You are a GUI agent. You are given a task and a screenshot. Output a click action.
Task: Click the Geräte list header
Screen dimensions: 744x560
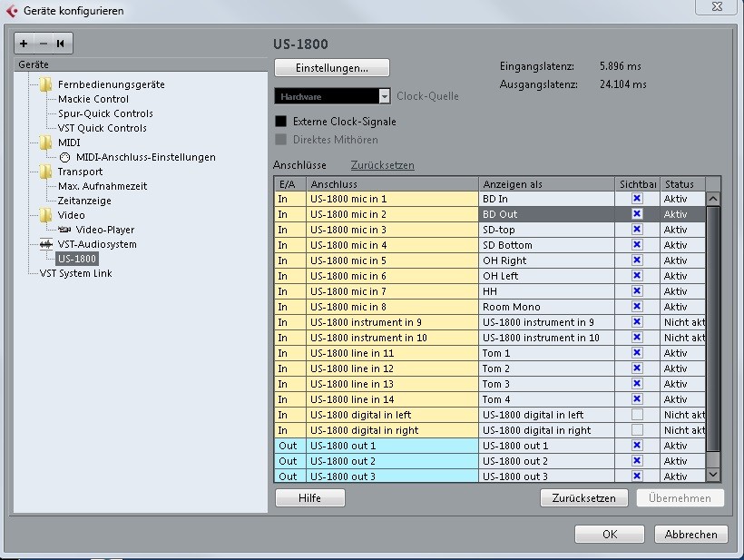[141, 64]
